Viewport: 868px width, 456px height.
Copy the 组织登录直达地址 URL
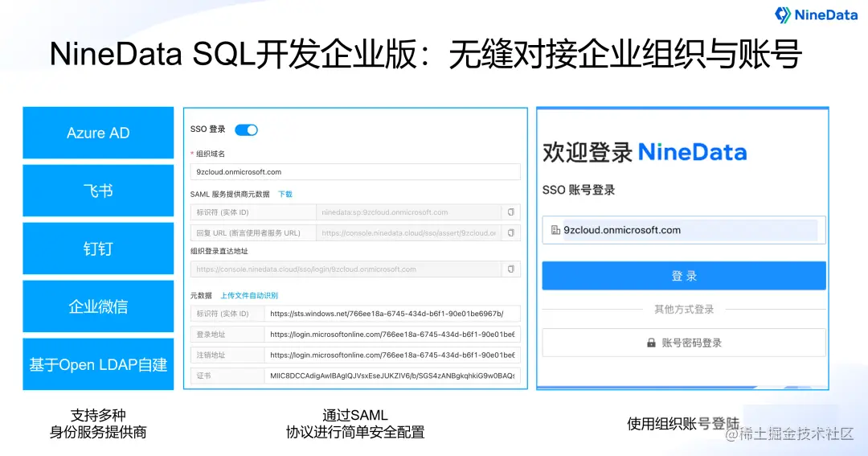(x=511, y=269)
